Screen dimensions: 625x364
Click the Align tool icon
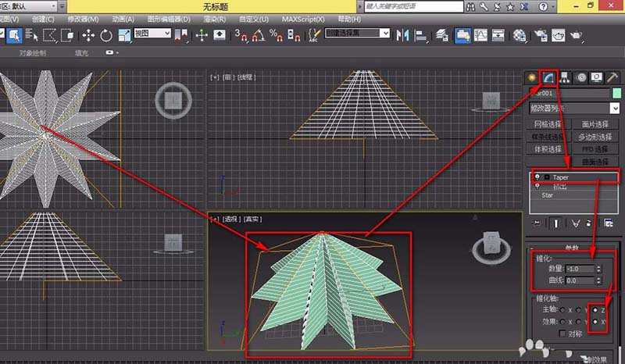420,35
